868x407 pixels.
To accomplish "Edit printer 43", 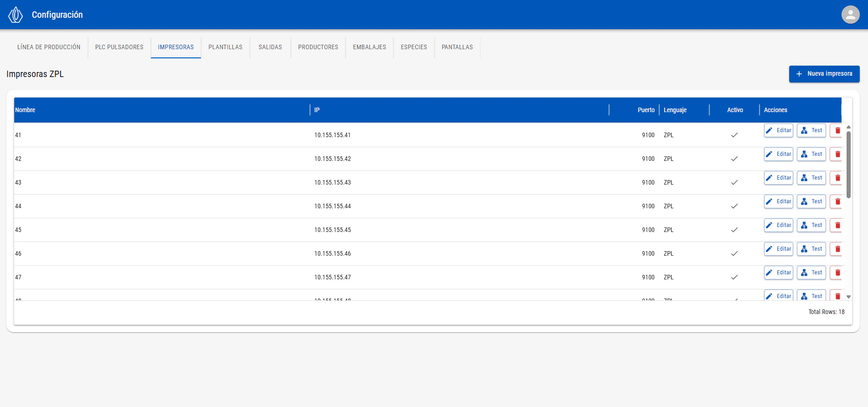I will pos(779,178).
